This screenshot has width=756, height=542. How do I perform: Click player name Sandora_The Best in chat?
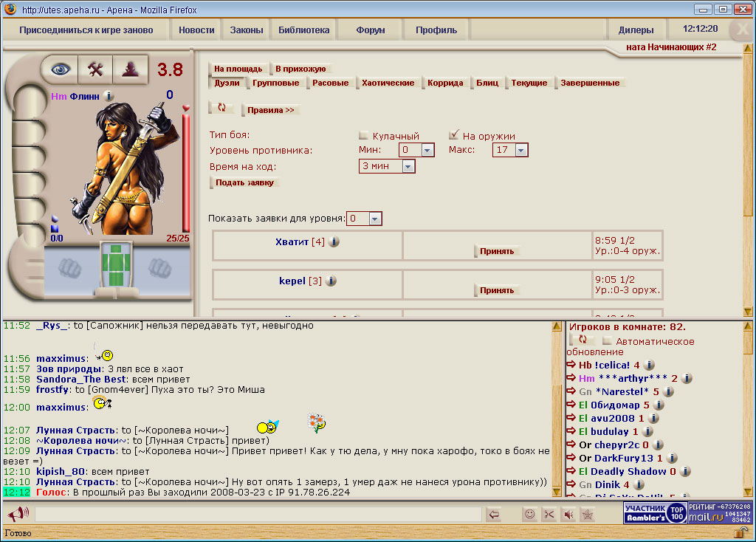pos(80,379)
